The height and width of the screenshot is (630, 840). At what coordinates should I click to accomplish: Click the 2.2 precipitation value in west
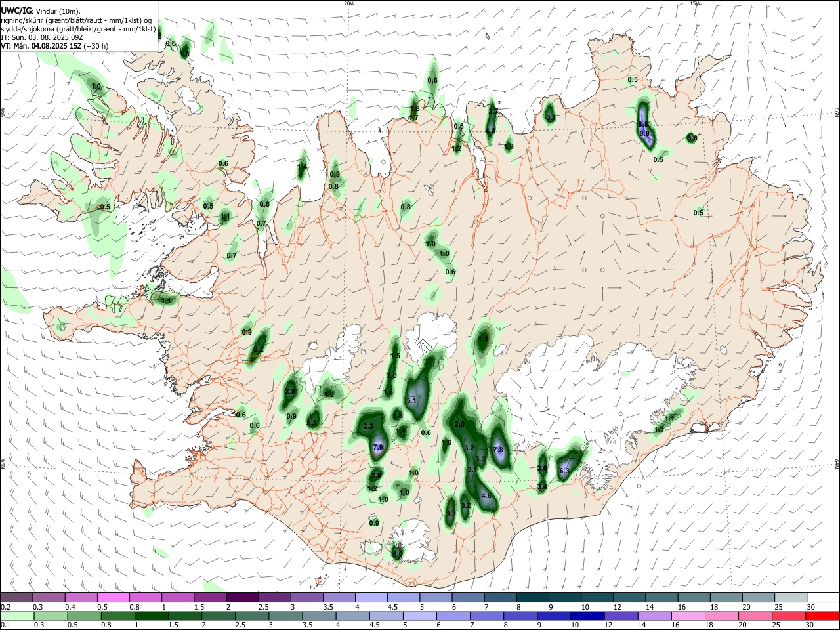[260, 349]
